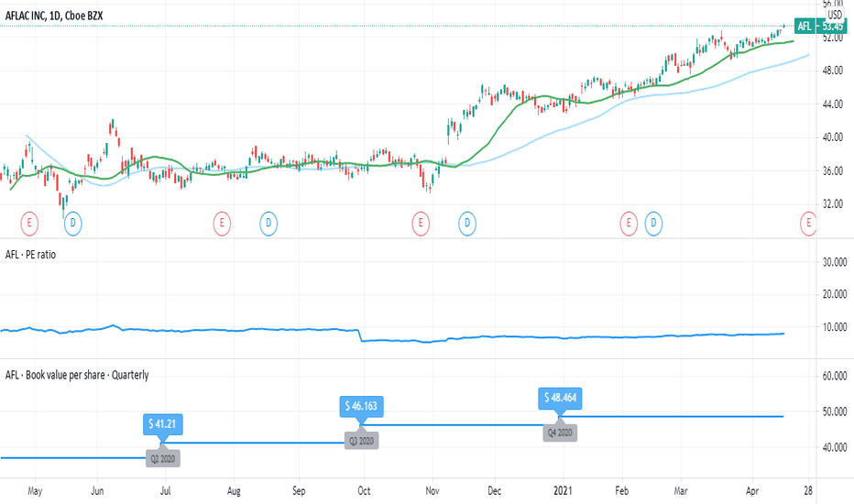Click the Aug label on the time axis

[x=234, y=491]
